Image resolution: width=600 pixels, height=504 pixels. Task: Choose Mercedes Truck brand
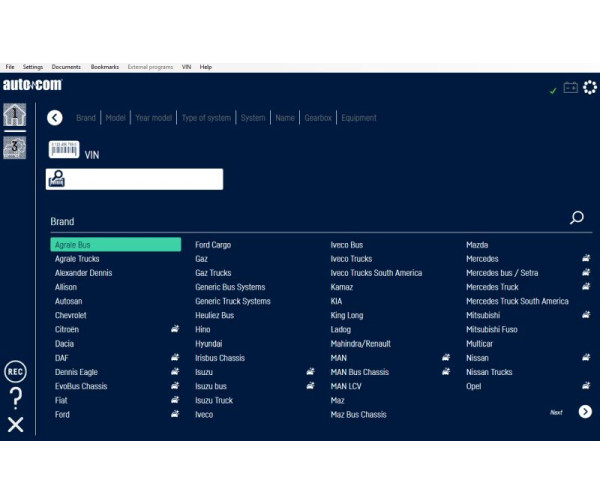(492, 287)
